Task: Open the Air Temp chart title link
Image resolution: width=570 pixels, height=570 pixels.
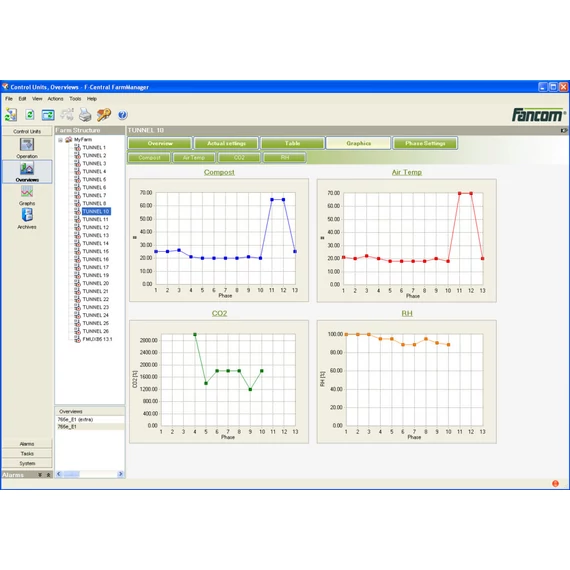Action: coord(407,172)
